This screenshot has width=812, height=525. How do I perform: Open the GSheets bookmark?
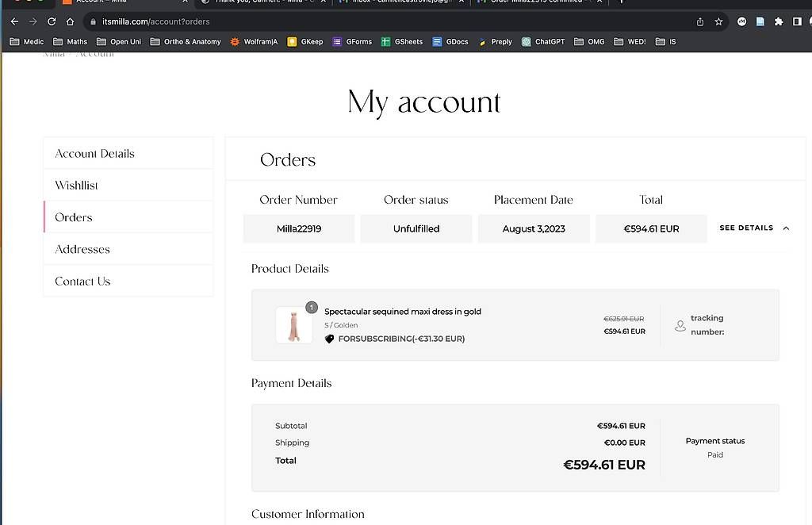pos(402,41)
